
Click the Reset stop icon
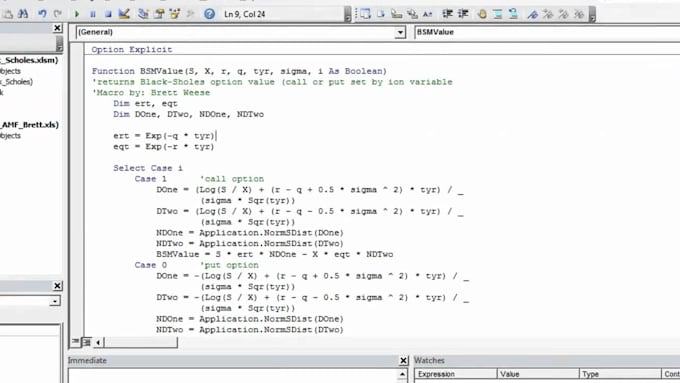pyautogui.click(x=108, y=14)
